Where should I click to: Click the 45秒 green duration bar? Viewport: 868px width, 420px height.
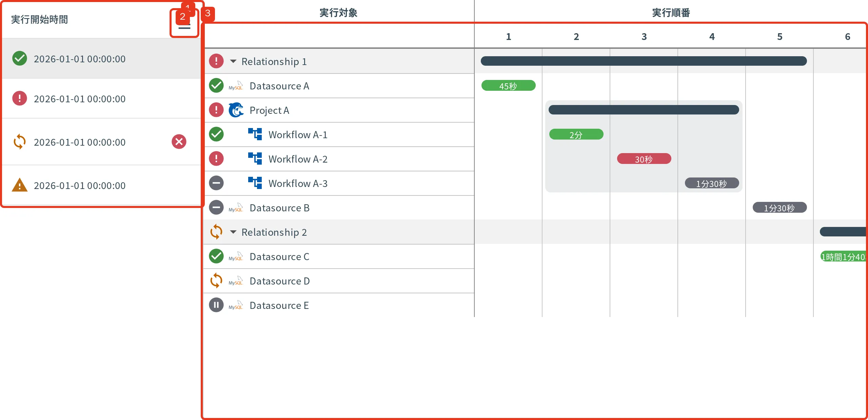(x=508, y=86)
